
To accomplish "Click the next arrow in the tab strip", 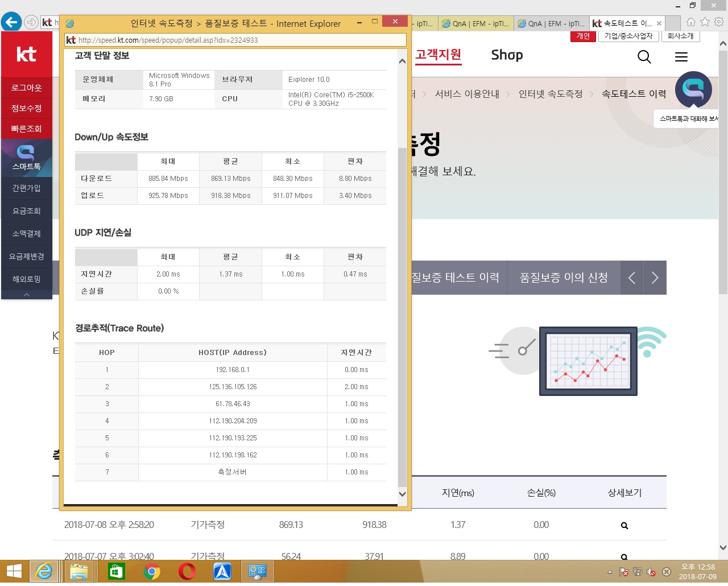I will [x=655, y=278].
